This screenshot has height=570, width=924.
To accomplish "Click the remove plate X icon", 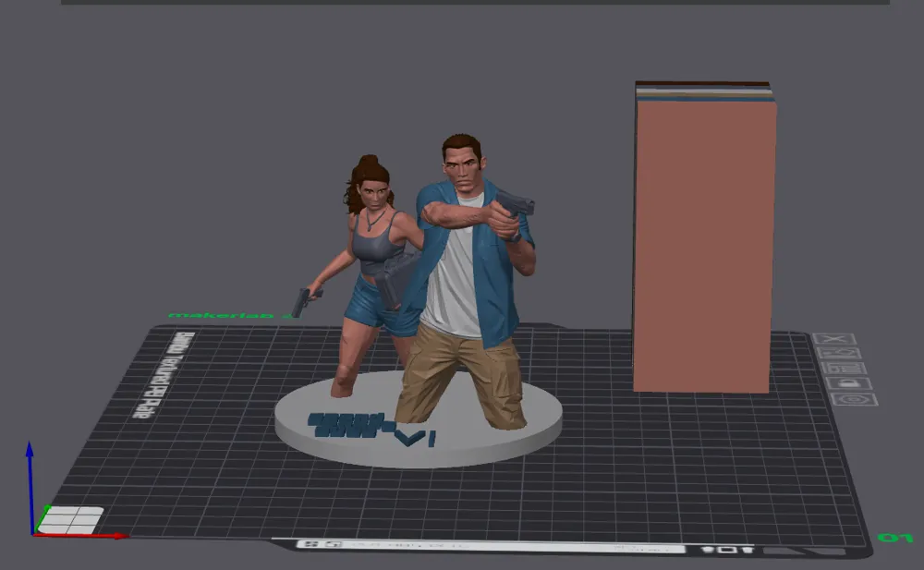I will coord(833,339).
